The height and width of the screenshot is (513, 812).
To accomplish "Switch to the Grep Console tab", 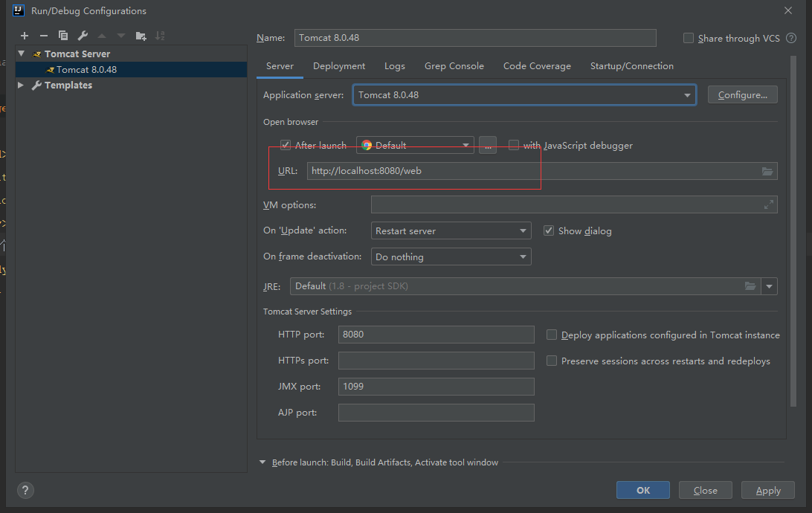I will tap(454, 66).
